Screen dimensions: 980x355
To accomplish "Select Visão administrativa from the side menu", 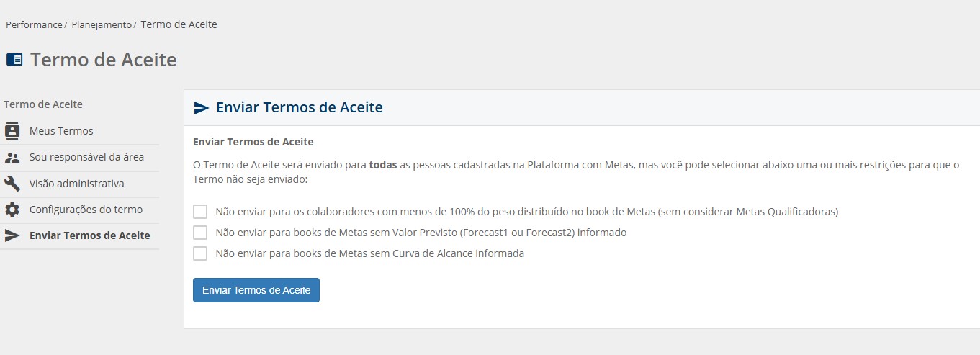I will point(76,184).
